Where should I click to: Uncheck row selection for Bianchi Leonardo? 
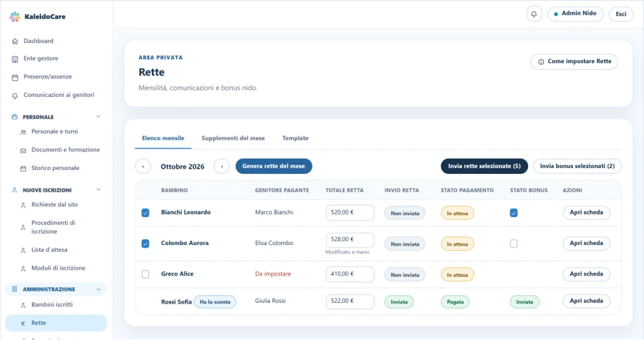pos(145,212)
